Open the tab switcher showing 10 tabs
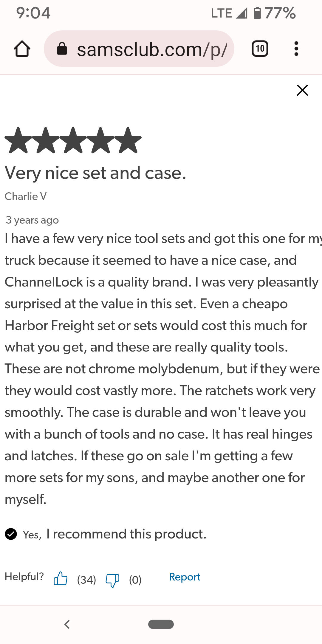This screenshot has height=644, width=322. pos(260,49)
